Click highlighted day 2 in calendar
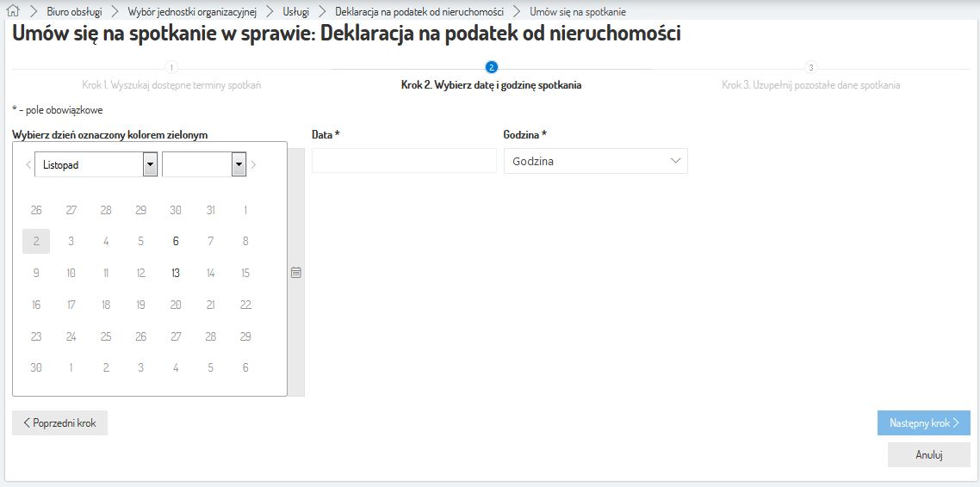This screenshot has height=487, width=980. pyautogui.click(x=36, y=242)
